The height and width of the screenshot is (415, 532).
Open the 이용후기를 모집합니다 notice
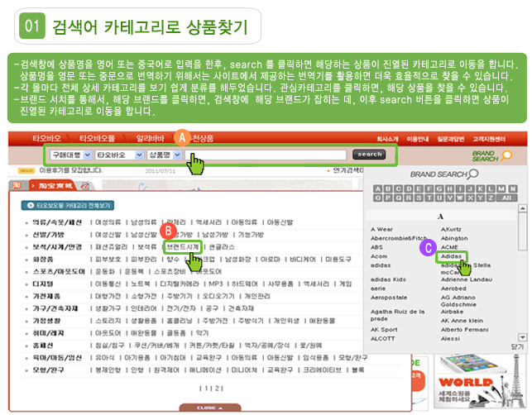(x=70, y=170)
